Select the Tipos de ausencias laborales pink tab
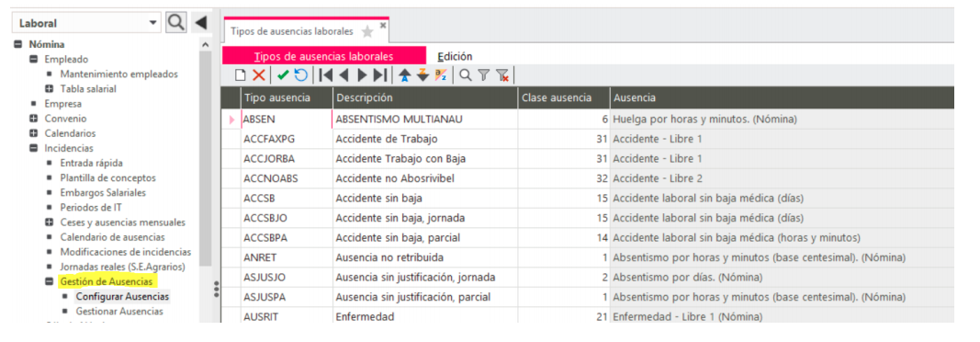 pyautogui.click(x=323, y=56)
